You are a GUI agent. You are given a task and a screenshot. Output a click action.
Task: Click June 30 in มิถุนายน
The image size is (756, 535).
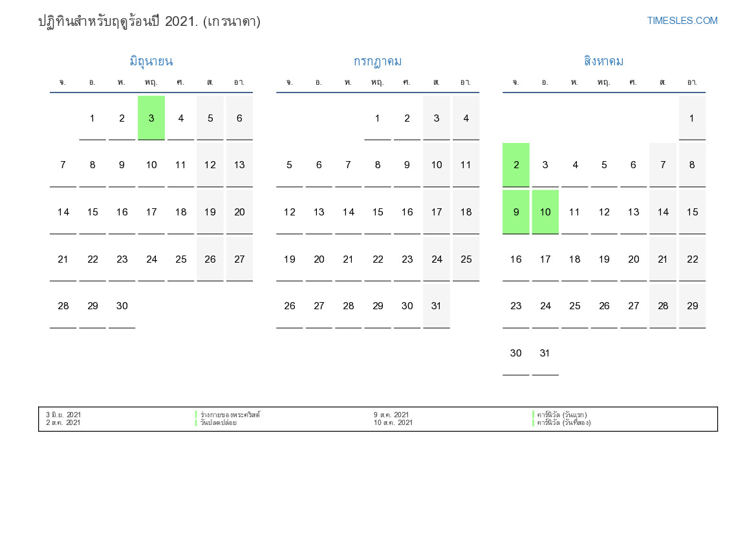pos(122,306)
